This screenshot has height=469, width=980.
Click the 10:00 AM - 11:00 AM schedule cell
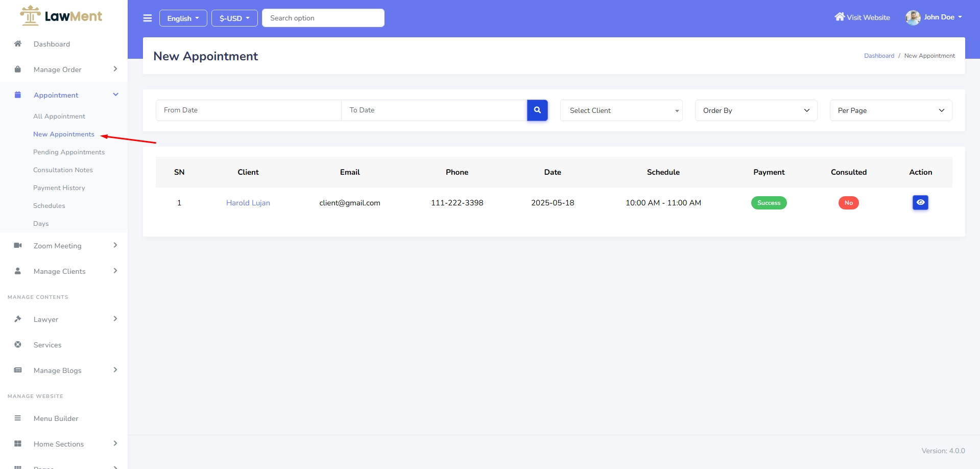pos(663,203)
